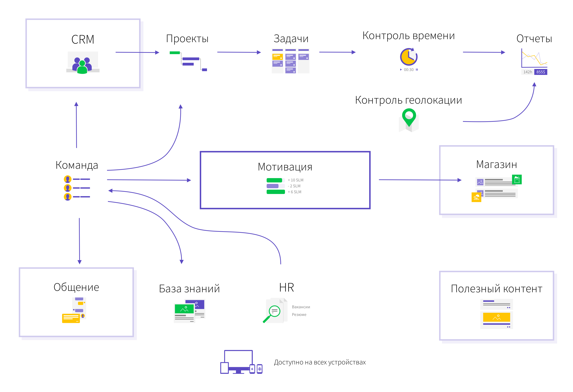Viewport: 573px width, 392px height.
Task: Open the Резюме link
Action: pos(299,315)
